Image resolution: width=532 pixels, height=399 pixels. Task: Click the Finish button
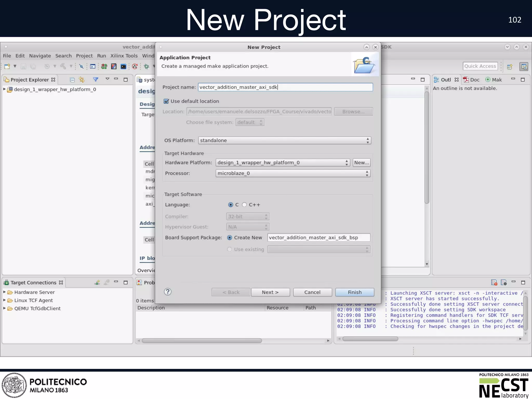(355, 292)
